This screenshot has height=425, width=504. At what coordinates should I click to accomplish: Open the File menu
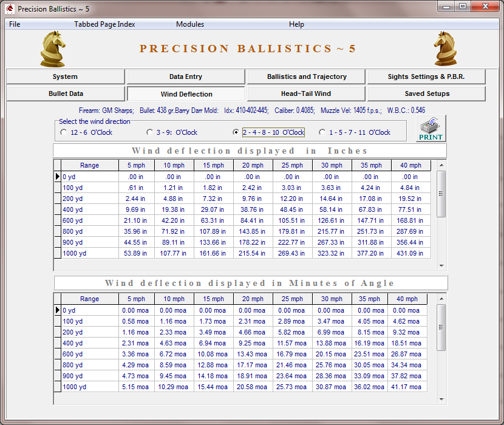pos(15,24)
